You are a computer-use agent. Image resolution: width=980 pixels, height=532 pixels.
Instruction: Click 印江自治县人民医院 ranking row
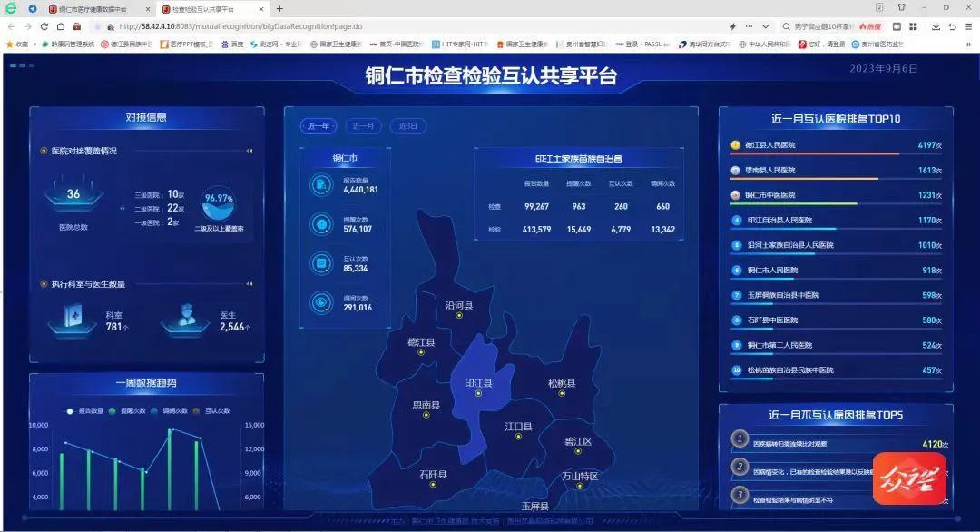coord(837,221)
